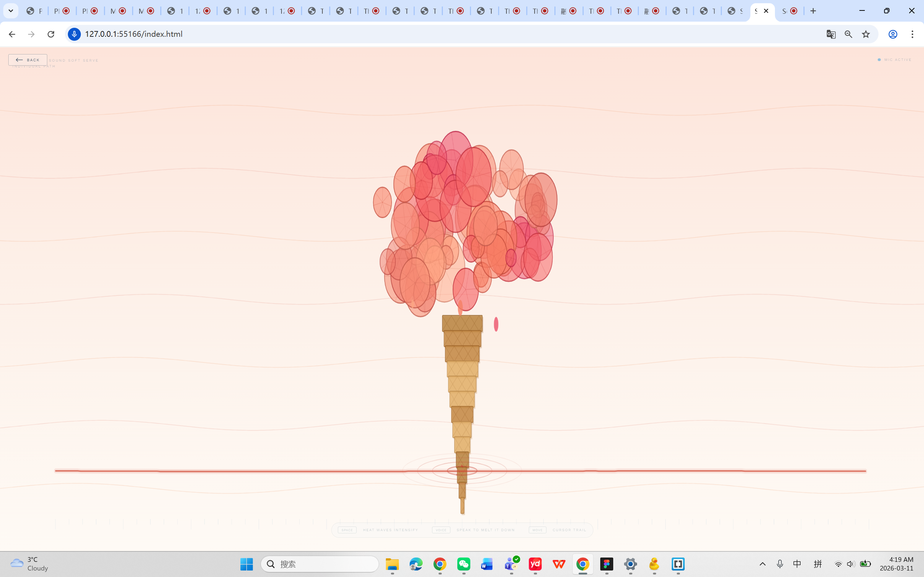Screen dimensions: 924x577
Task: Click the Chrome profile avatar
Action: 892,34
